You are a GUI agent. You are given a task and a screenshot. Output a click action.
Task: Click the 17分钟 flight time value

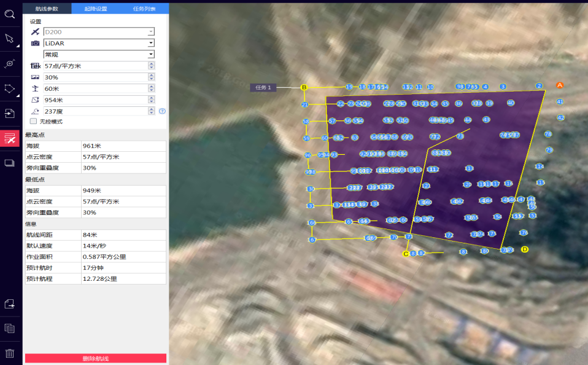pyautogui.click(x=123, y=268)
